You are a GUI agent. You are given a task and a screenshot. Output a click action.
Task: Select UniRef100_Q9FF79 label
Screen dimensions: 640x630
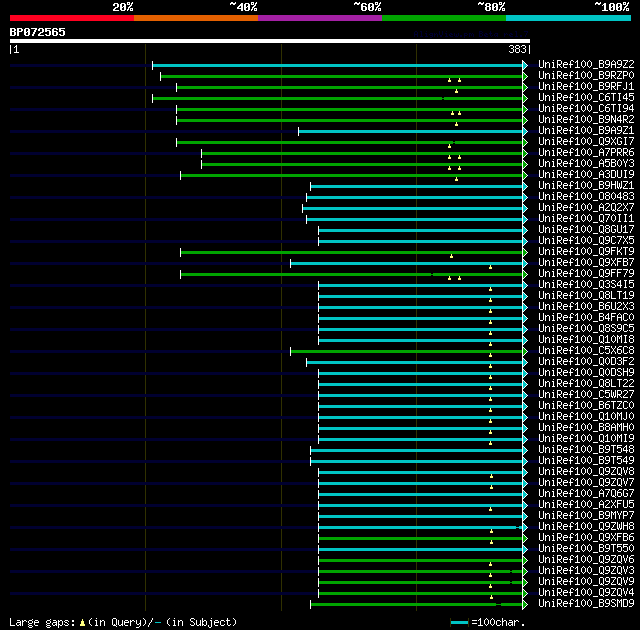coord(586,274)
